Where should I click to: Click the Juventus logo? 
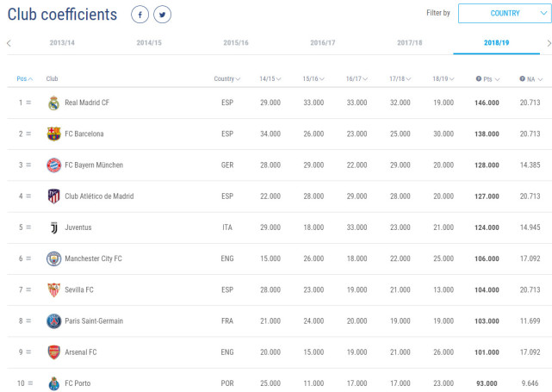pos(54,227)
